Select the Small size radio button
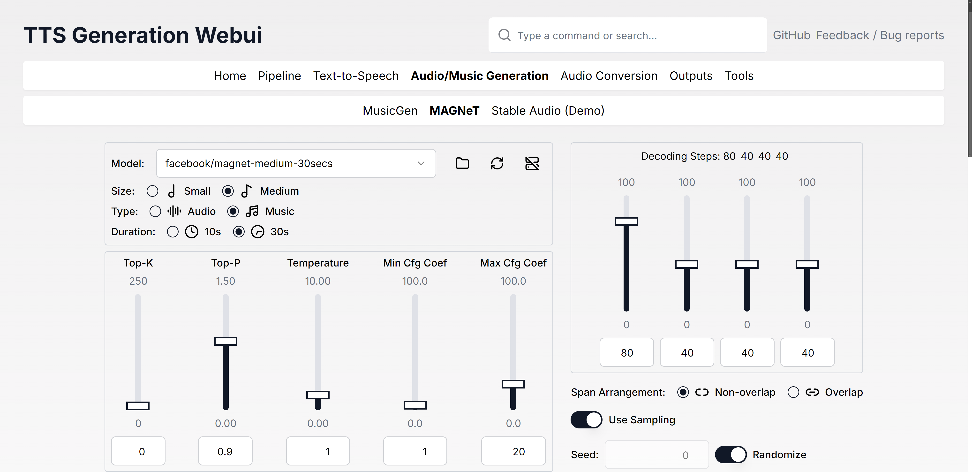Screen dimensions: 980x472 pos(152,191)
